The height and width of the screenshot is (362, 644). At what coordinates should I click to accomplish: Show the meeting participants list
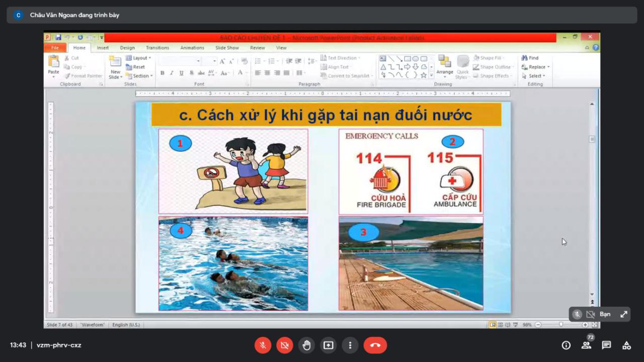point(586,345)
